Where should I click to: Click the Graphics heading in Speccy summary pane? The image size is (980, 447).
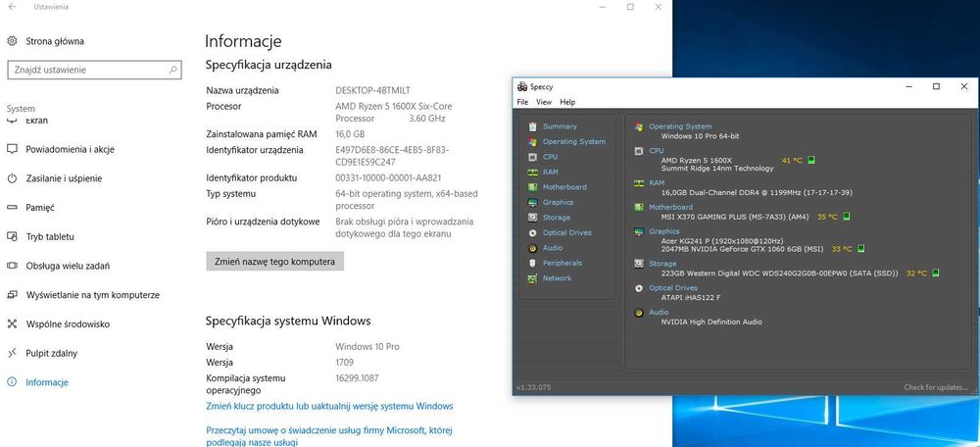(x=663, y=231)
